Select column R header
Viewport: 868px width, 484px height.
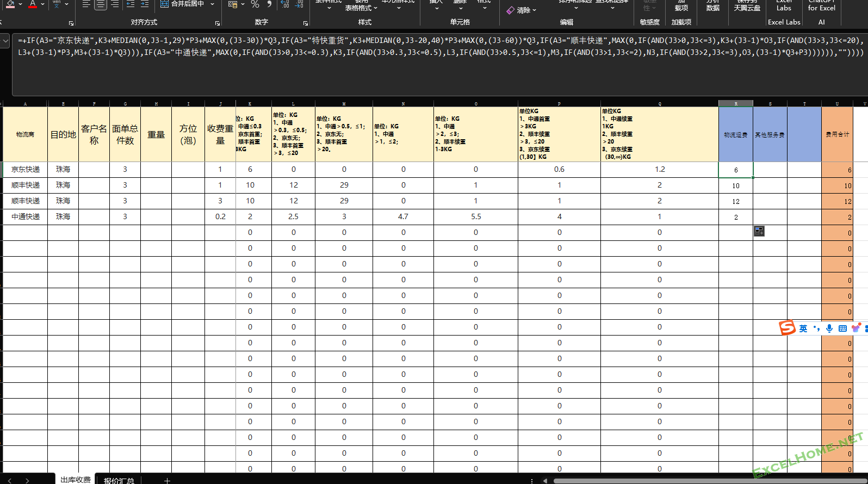(x=736, y=103)
